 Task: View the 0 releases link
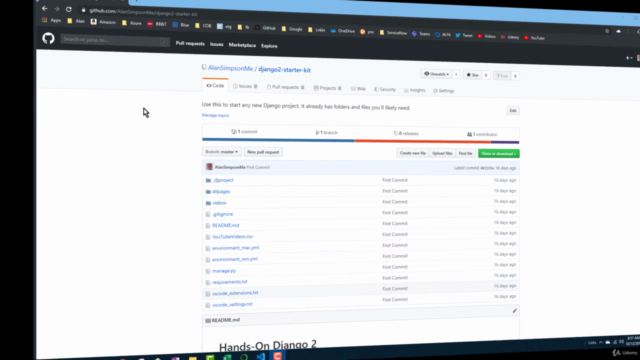pos(406,133)
